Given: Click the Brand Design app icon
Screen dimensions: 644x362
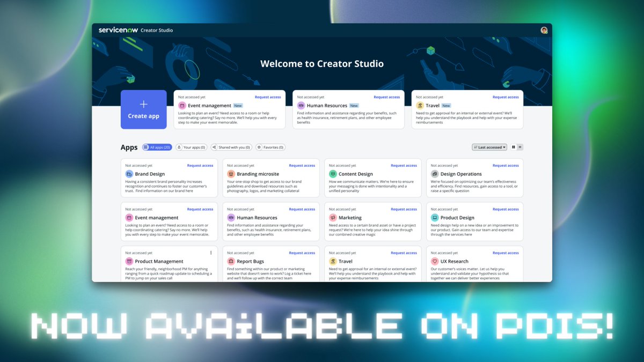Looking at the screenshot, I should coord(129,174).
